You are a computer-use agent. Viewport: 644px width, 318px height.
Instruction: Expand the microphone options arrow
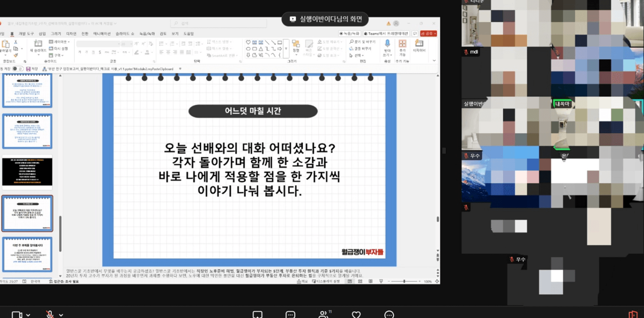61,314
